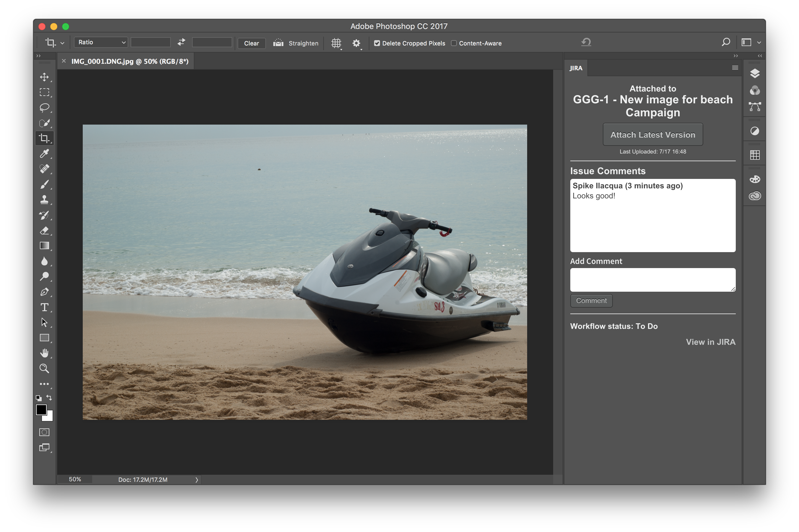Viewport: 799px width, 532px height.
Task: Select the Move tool
Action: (x=44, y=77)
